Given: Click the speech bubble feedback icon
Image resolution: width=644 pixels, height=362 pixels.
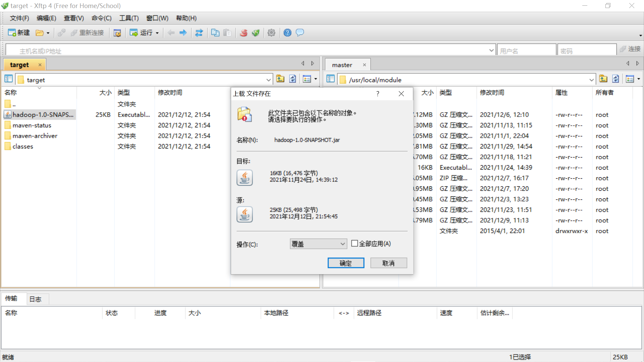Looking at the screenshot, I should [300, 33].
